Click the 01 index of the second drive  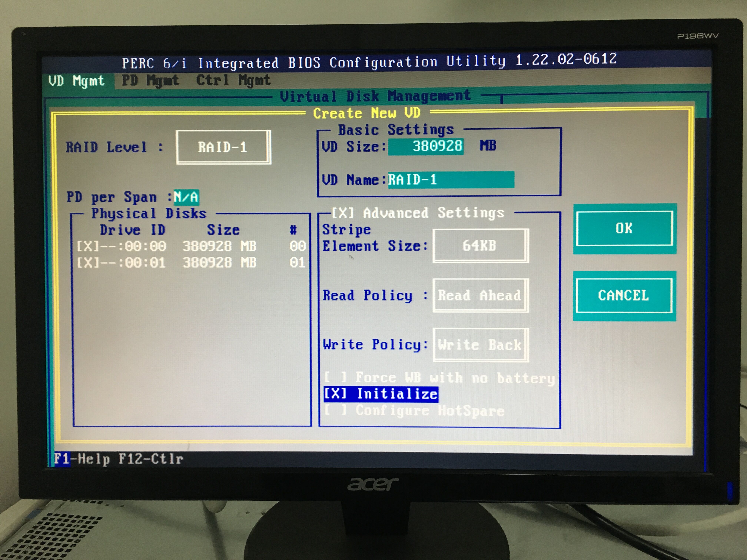coord(298,262)
